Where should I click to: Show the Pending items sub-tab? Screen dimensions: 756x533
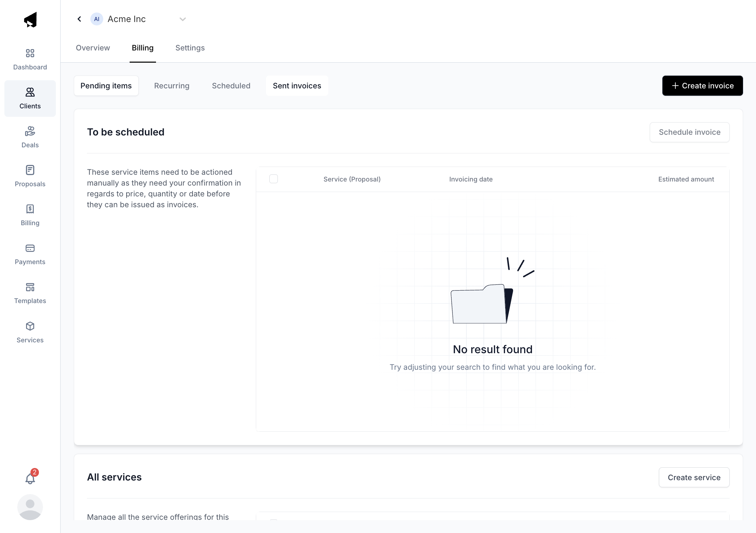[x=106, y=86]
